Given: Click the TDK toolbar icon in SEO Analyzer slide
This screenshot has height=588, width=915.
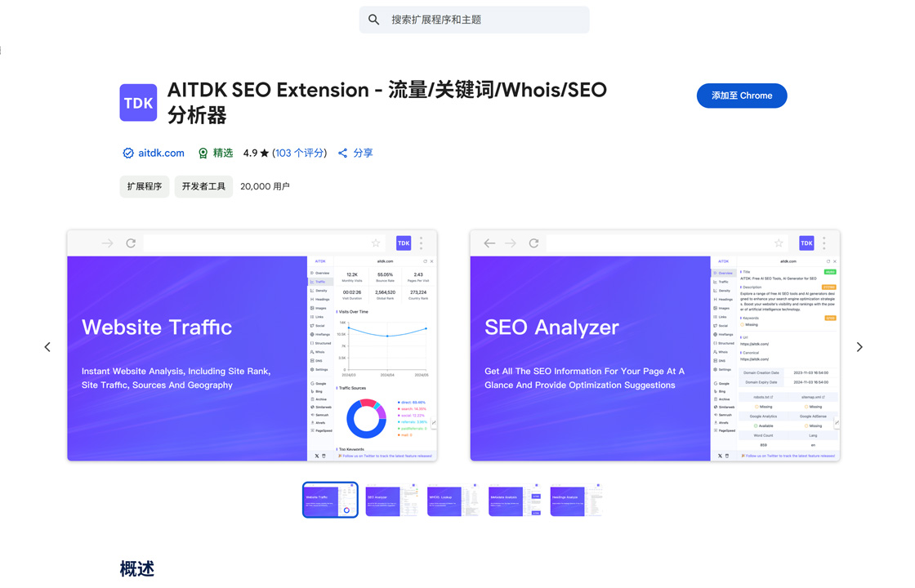Looking at the screenshot, I should point(806,243).
